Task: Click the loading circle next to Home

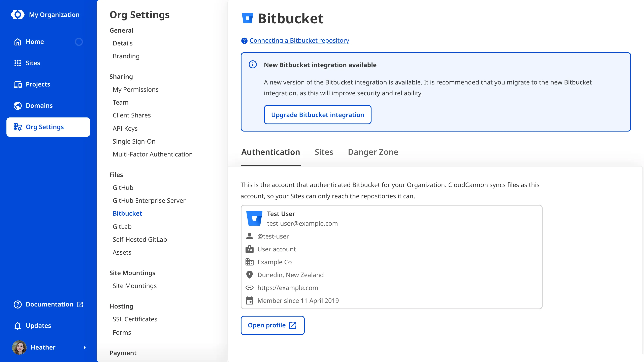Action: [x=79, y=42]
